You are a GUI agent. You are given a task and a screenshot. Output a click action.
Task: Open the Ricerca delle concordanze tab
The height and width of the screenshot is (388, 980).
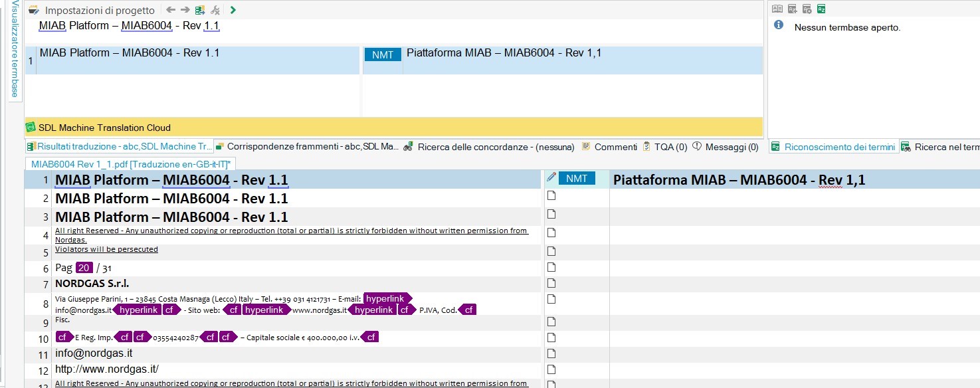[x=488, y=147]
